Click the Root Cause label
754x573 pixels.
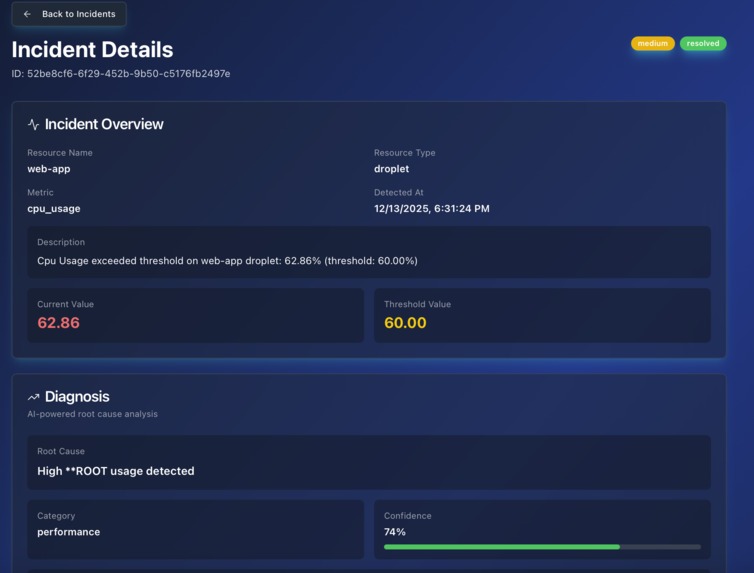click(x=61, y=451)
